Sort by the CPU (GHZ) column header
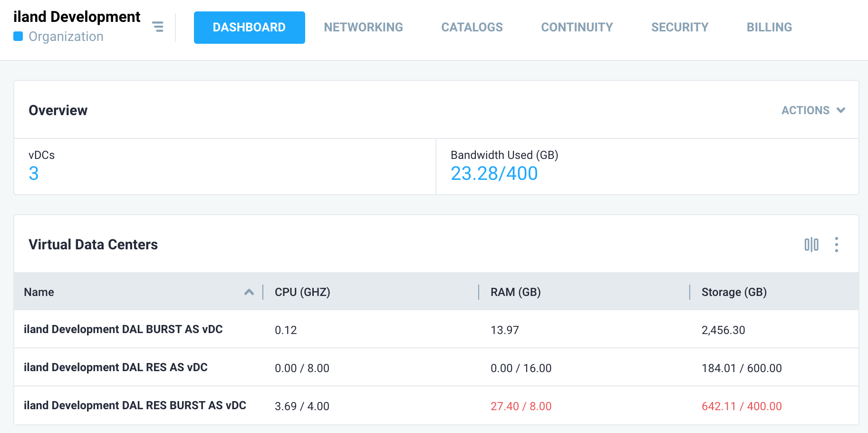 302,292
